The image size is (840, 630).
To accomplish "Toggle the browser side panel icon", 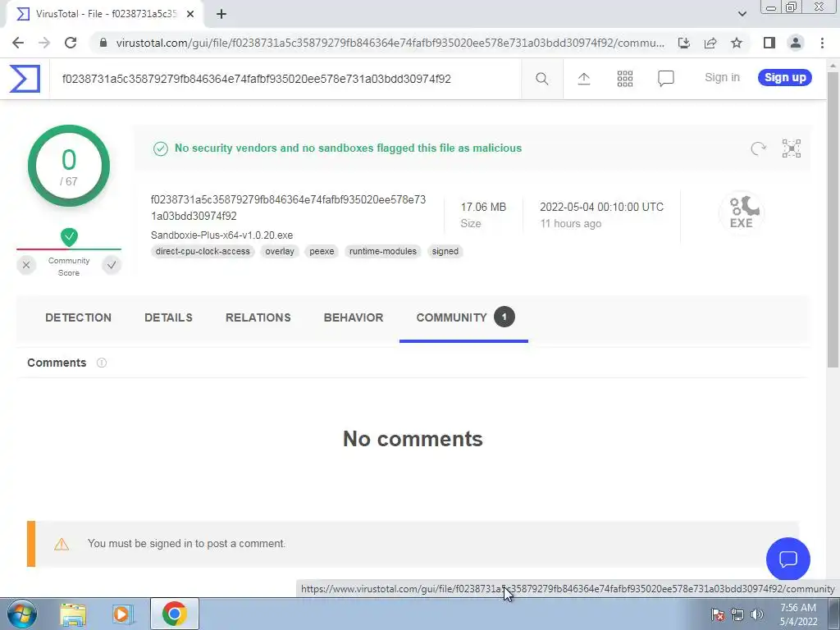I will tap(769, 43).
